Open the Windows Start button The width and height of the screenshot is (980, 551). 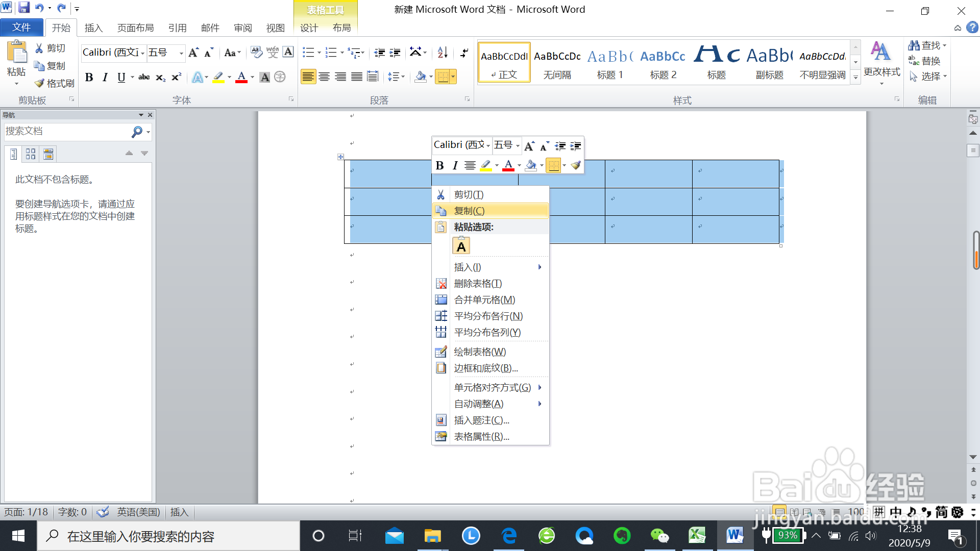pos(18,536)
